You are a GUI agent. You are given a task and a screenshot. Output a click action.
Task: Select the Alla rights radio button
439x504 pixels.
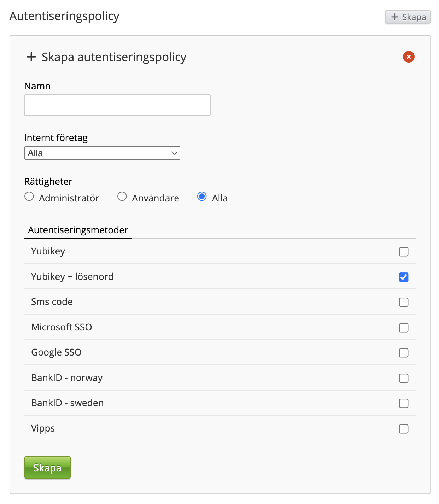[202, 197]
